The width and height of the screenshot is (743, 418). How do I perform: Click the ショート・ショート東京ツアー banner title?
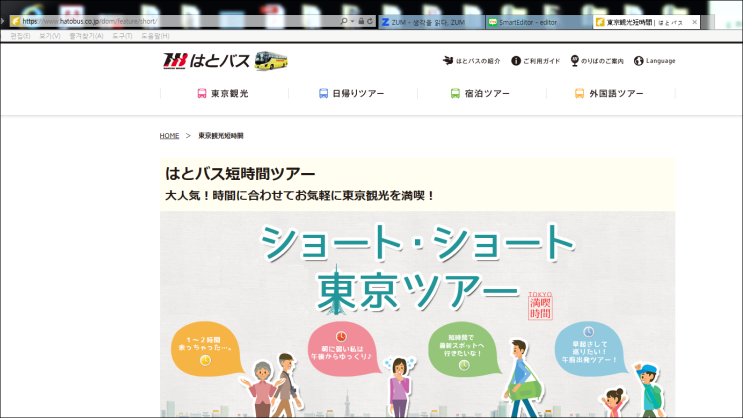(417, 268)
